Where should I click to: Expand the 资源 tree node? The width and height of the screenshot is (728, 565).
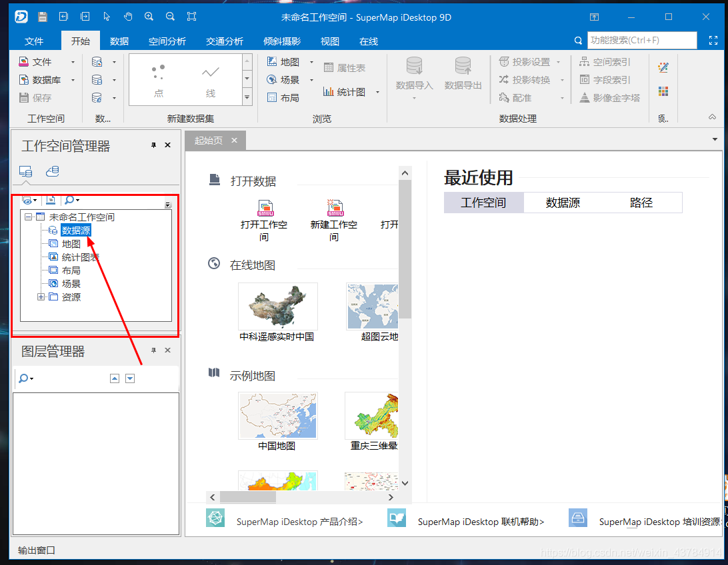tap(41, 297)
